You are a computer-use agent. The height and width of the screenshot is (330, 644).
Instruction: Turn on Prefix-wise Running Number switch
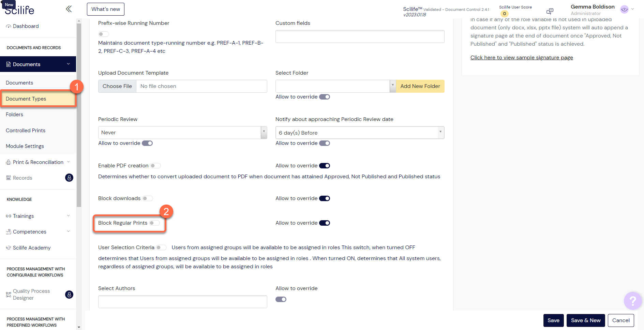103,34
